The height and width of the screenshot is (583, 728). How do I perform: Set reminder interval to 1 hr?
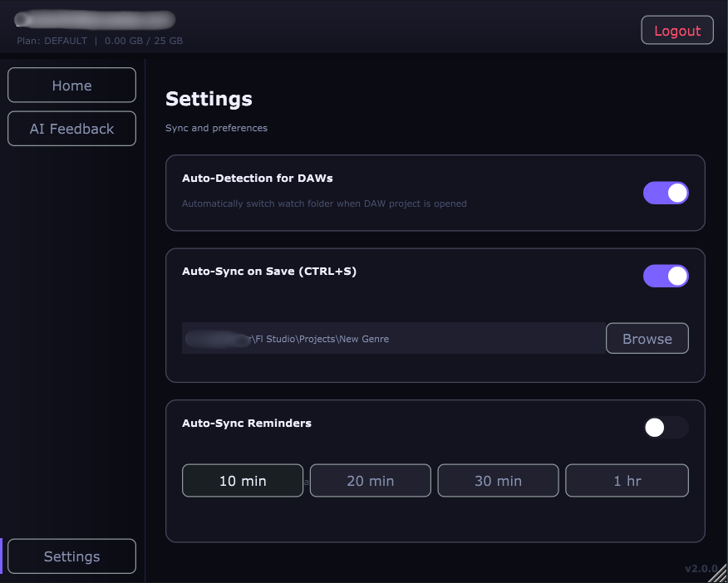(x=627, y=481)
